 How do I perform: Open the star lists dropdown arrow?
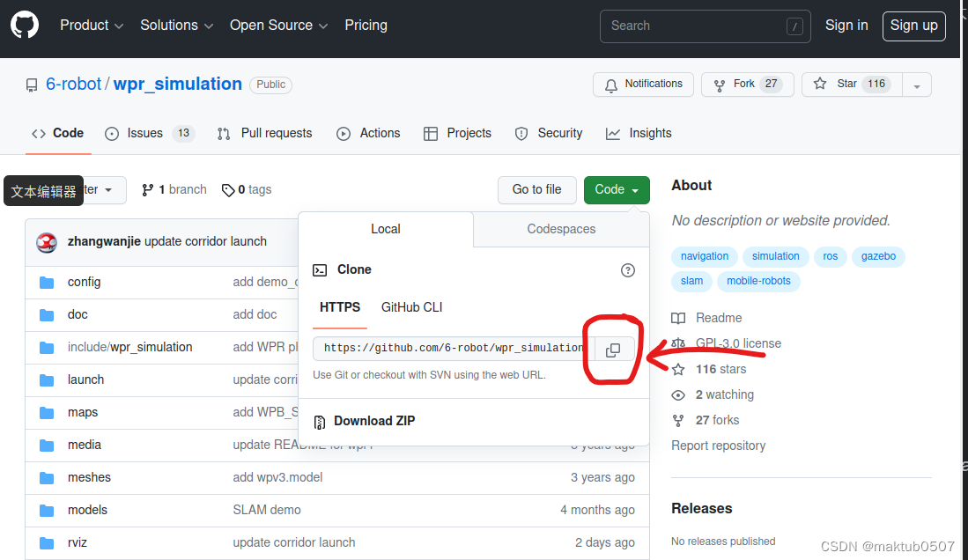tap(917, 85)
